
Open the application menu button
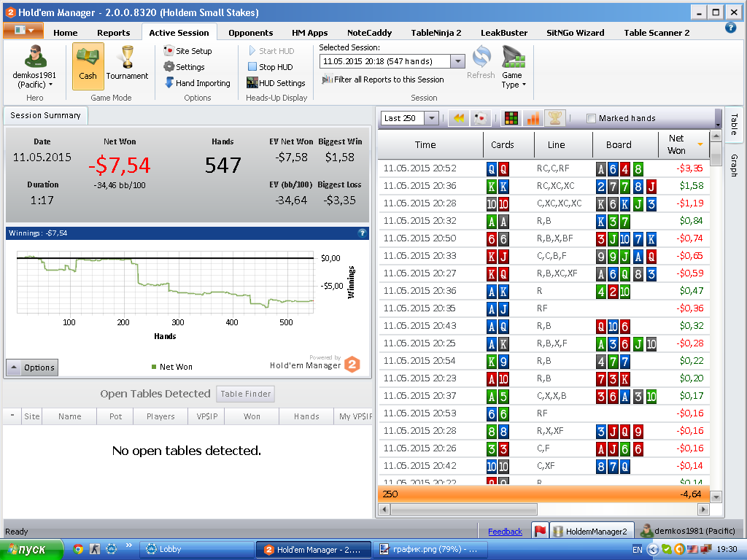point(23,31)
